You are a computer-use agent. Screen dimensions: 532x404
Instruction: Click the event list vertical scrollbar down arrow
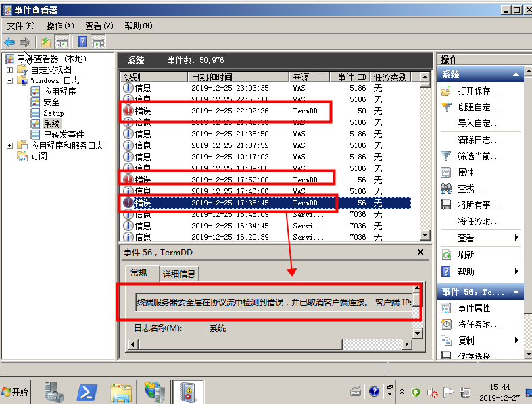click(425, 236)
